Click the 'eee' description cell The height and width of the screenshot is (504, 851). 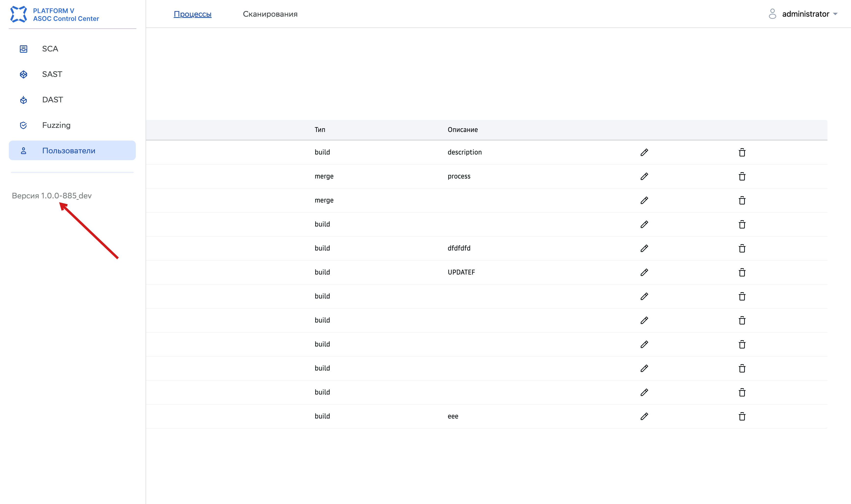[453, 416]
